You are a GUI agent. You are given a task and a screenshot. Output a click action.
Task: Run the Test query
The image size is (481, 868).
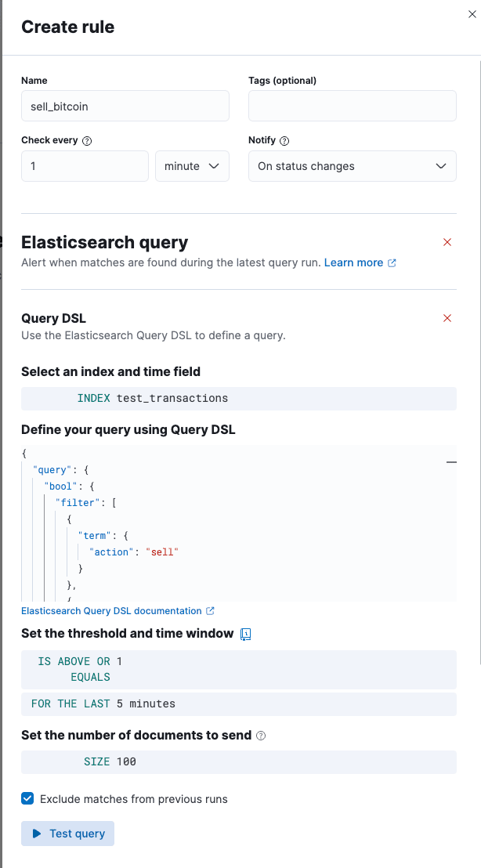tap(67, 833)
